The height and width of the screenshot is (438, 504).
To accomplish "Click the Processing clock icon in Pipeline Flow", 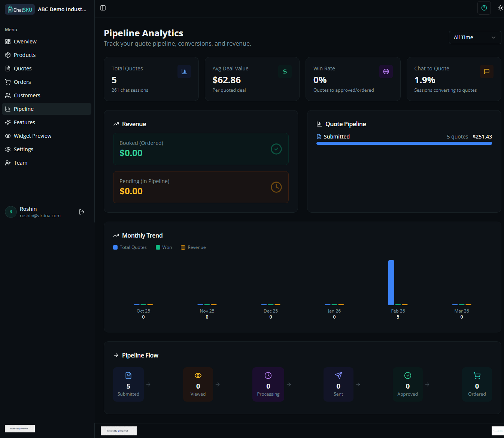I will pos(268,375).
